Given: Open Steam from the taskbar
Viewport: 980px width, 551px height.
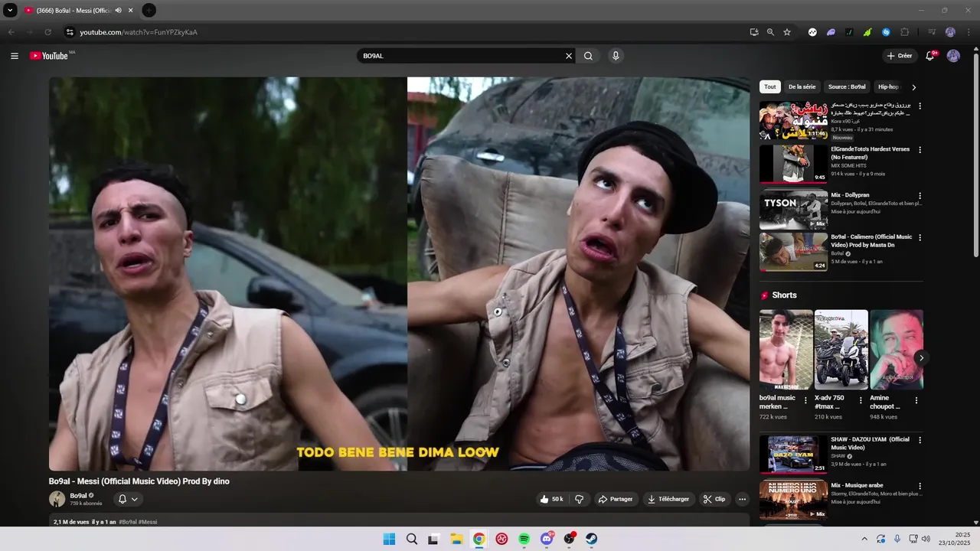Looking at the screenshot, I should (x=592, y=539).
